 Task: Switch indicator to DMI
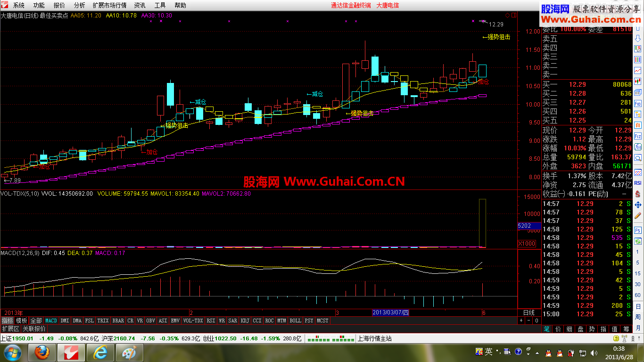(65, 321)
